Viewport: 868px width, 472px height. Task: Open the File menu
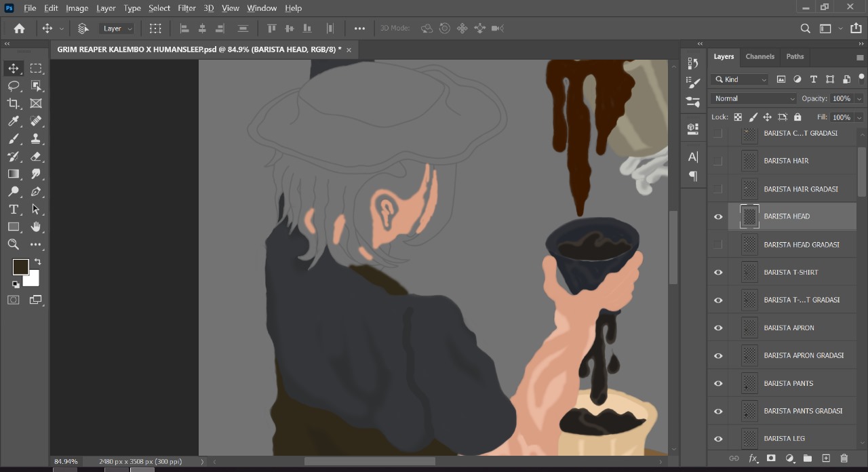tap(30, 8)
